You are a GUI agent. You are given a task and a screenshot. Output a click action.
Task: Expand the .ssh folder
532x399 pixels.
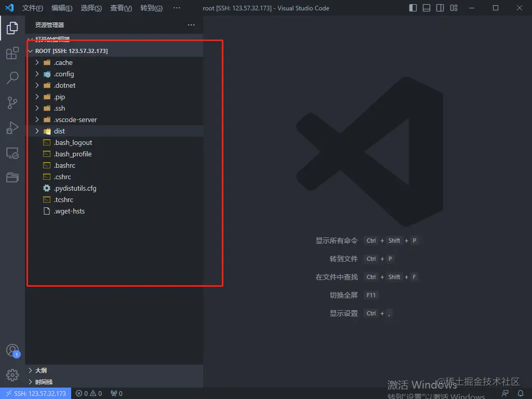tap(115, 108)
